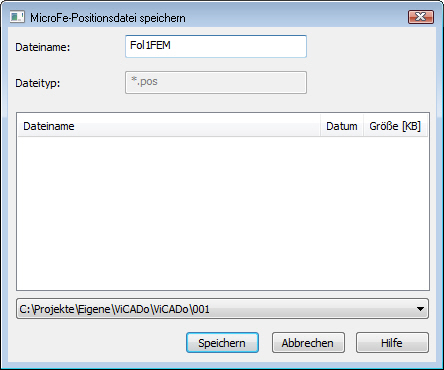Click the disabled Dateityp *.pos field
Image resolution: width=444 pixels, height=370 pixels.
coord(216,82)
